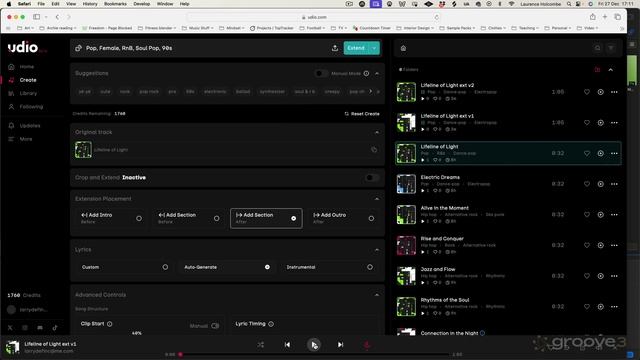Like the Jazz and Flow track
Image resolution: width=640 pixels, height=360 pixels.
tap(587, 276)
